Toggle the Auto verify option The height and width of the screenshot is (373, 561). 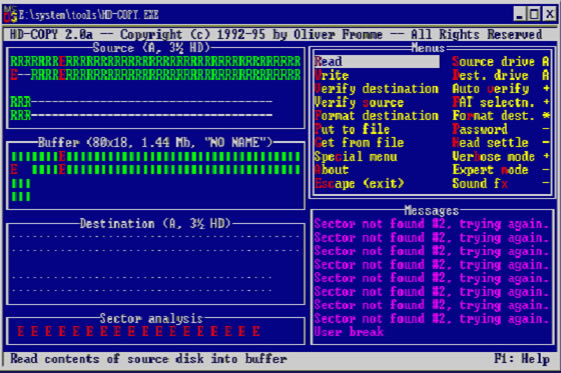(501, 89)
